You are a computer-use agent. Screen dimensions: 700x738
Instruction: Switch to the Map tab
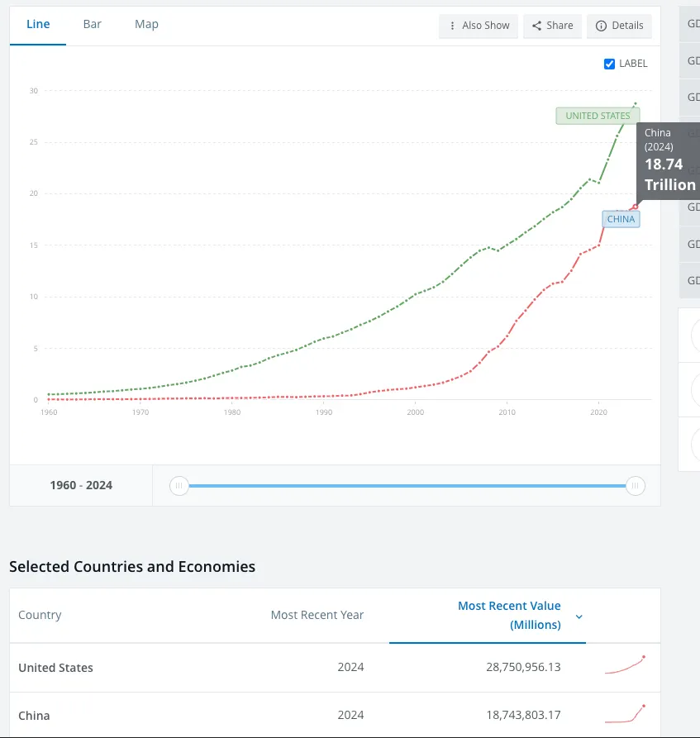tap(146, 25)
